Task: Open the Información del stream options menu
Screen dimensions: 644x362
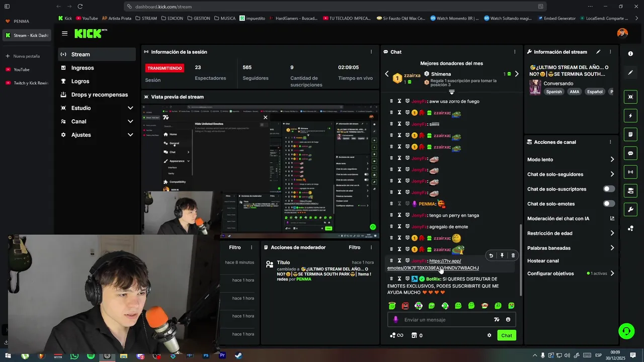Action: point(610,52)
